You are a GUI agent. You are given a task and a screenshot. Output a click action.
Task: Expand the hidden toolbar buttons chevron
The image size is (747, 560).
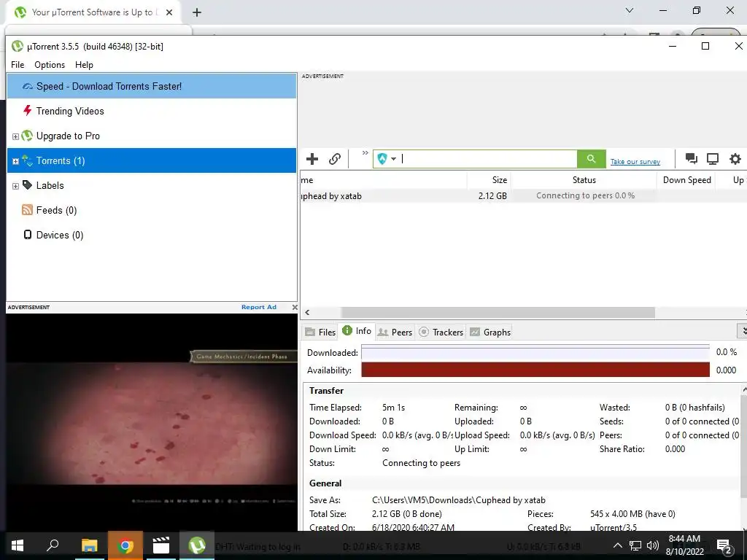365,153
